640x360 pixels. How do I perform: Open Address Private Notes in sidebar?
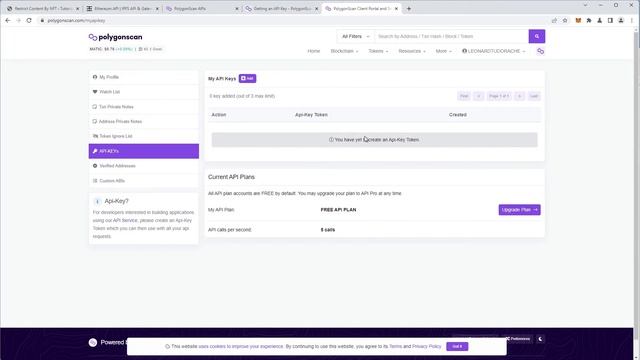click(144, 122)
